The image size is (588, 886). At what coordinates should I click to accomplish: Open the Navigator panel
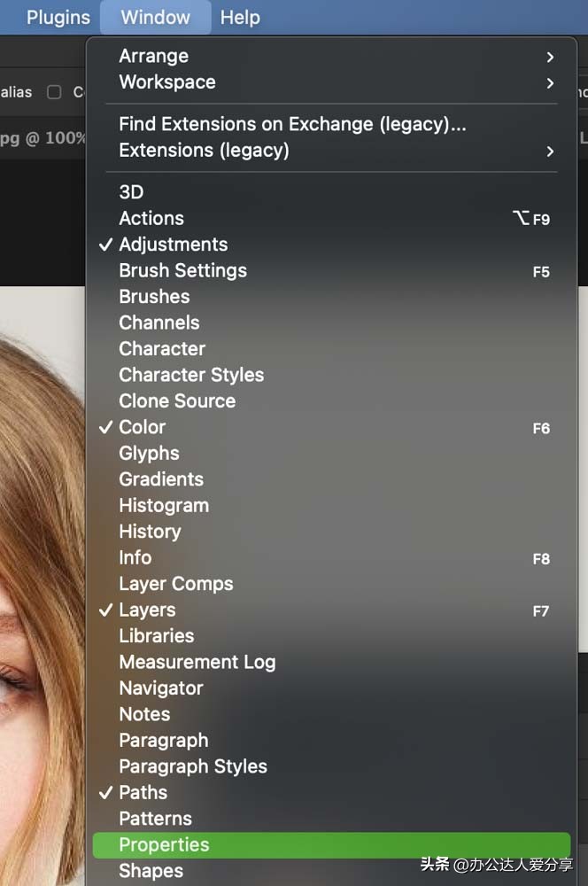(x=331, y=688)
